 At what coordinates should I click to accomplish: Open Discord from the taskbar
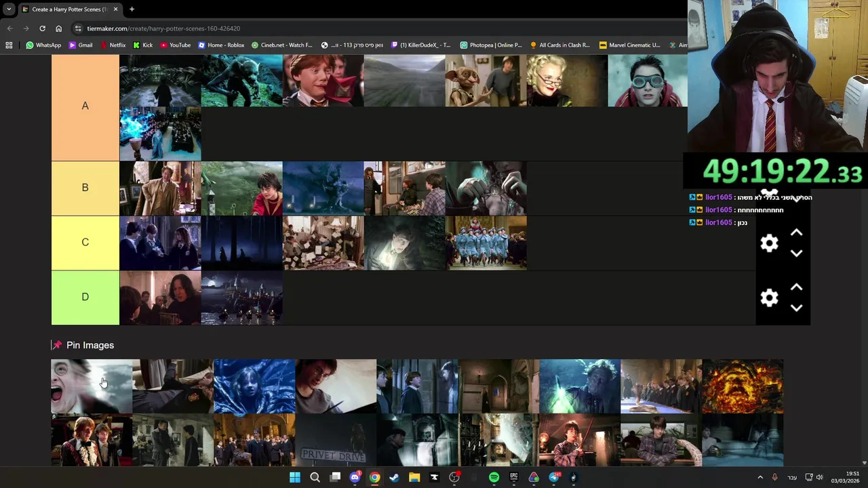click(x=355, y=477)
